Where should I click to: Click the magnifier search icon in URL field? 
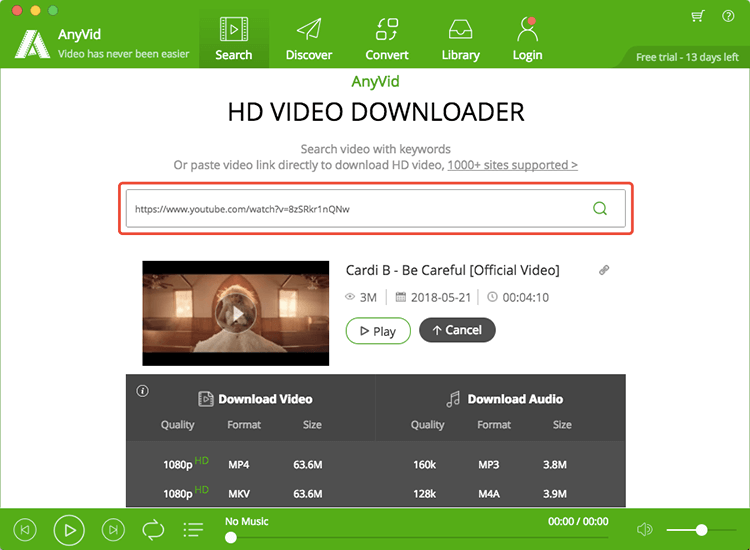(600, 209)
